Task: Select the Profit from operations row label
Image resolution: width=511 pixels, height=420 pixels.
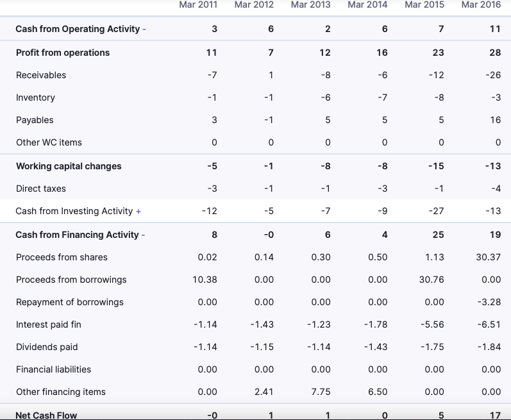Action: coord(63,53)
